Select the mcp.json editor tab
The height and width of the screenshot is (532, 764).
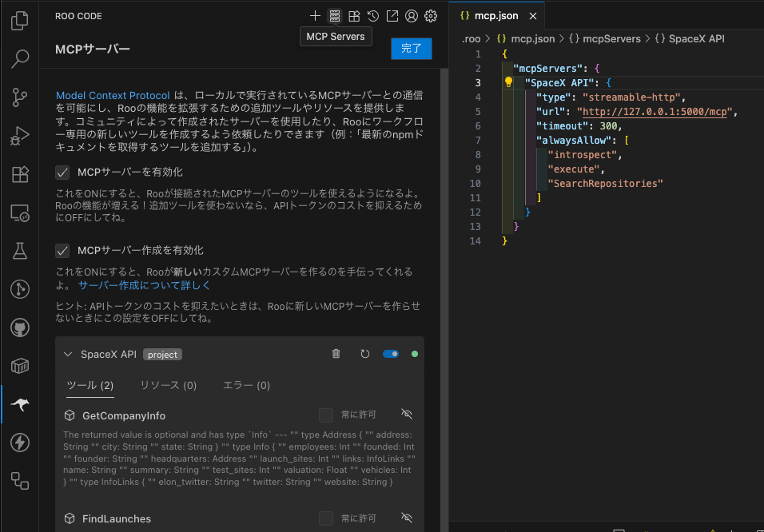496,16
